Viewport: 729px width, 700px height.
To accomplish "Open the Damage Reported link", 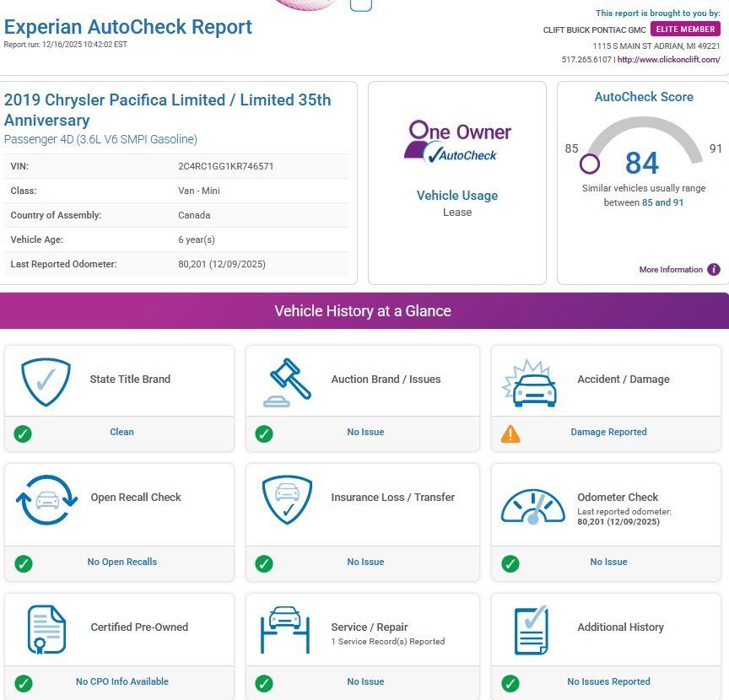I will (x=608, y=432).
